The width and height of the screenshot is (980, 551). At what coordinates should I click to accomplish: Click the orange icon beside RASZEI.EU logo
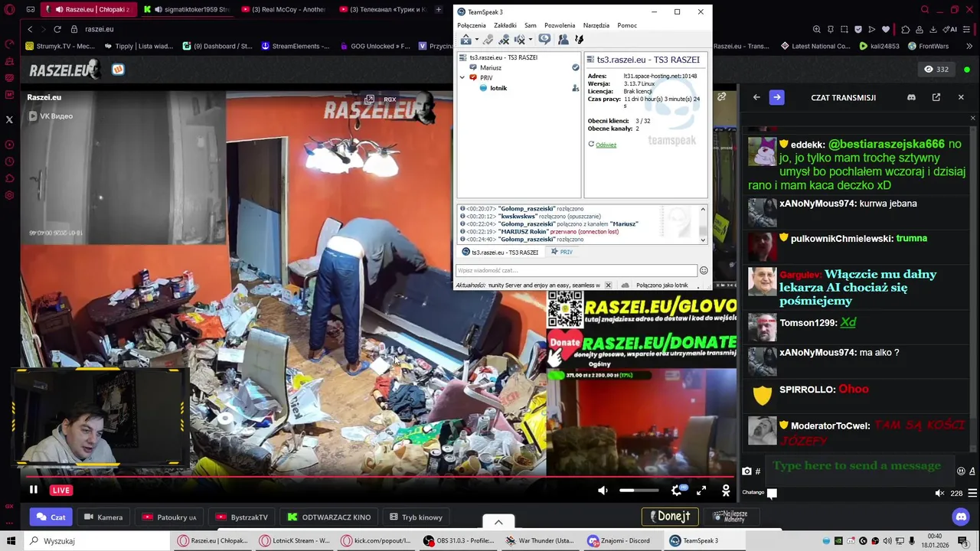pyautogui.click(x=118, y=70)
